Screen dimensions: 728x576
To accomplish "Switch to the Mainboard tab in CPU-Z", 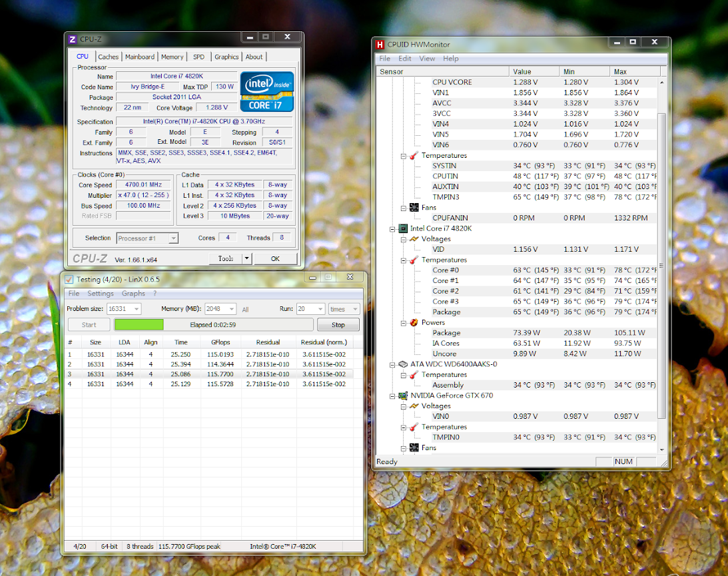I will 140,57.
